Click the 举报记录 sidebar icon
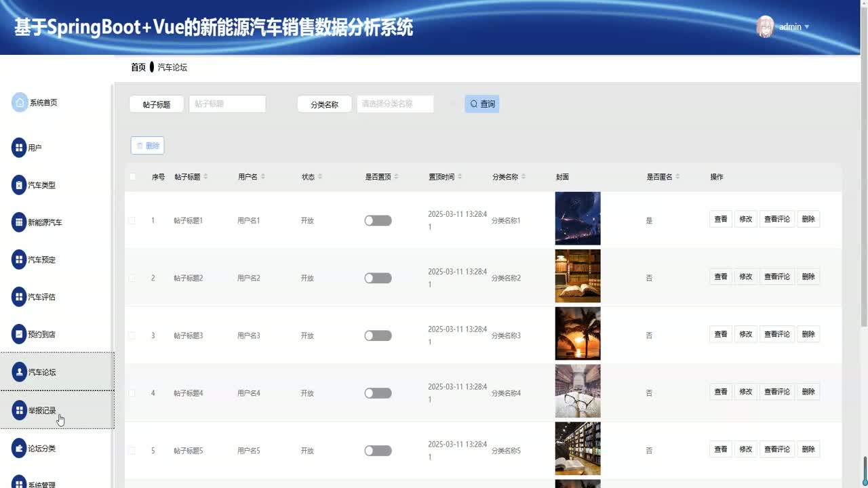The image size is (868, 488). click(19, 410)
